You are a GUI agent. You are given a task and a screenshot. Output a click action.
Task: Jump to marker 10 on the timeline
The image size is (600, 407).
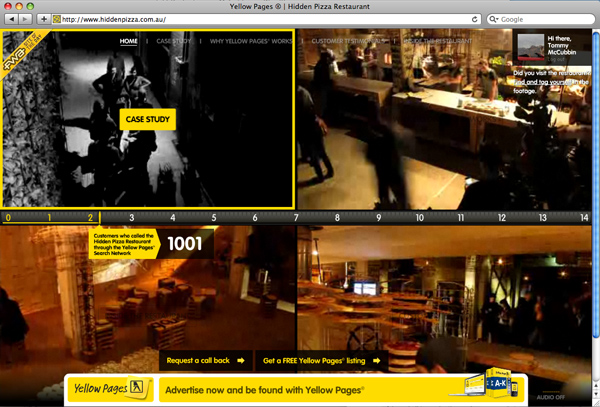tap(420, 218)
